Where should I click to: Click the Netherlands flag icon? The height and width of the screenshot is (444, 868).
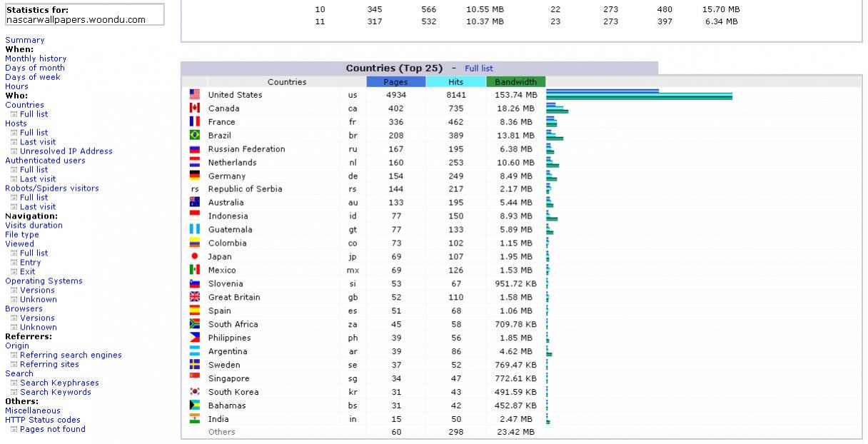click(194, 162)
